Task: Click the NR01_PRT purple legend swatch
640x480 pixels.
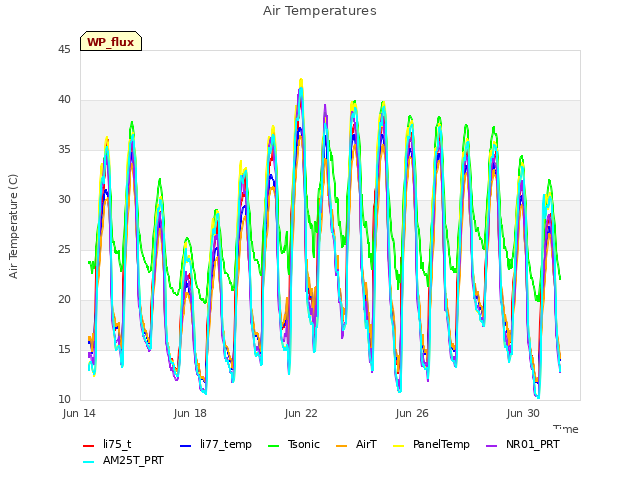Action: (492, 446)
